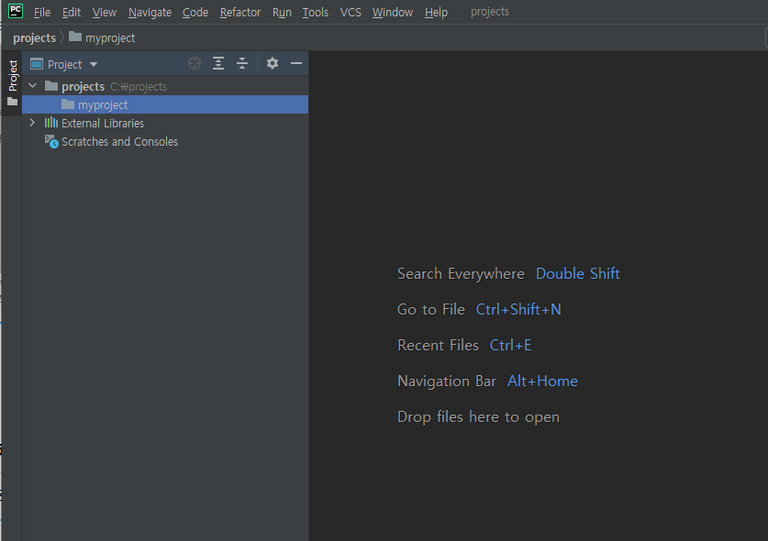The image size is (768, 541).
Task: Click the Go to File label
Action: (431, 309)
